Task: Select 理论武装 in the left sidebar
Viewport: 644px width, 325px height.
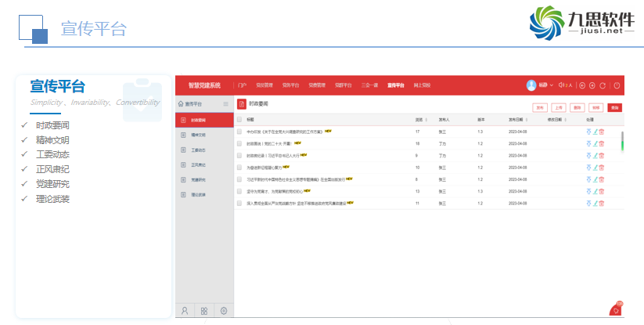Action: tap(204, 195)
